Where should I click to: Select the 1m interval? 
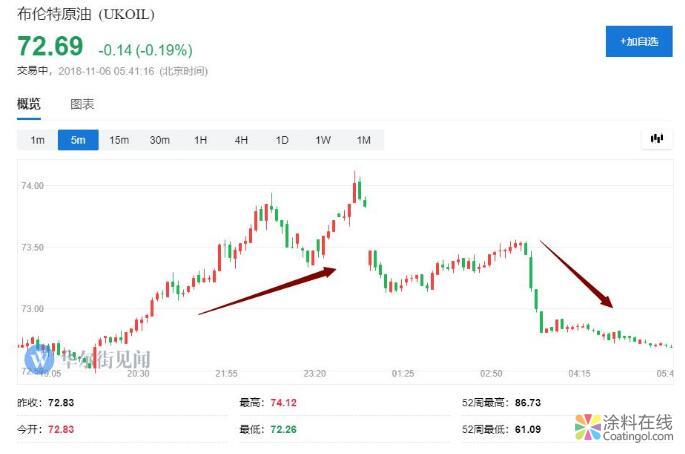tap(37, 140)
